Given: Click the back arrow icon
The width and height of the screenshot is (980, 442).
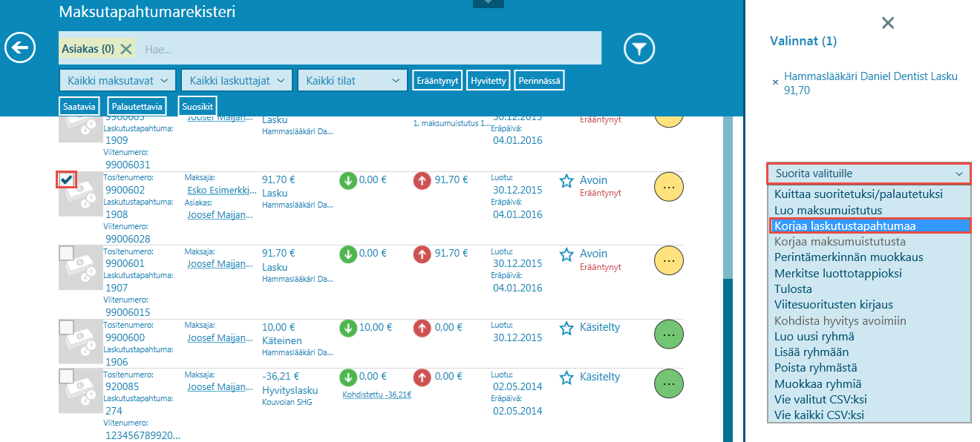Looking at the screenshot, I should point(20,48).
